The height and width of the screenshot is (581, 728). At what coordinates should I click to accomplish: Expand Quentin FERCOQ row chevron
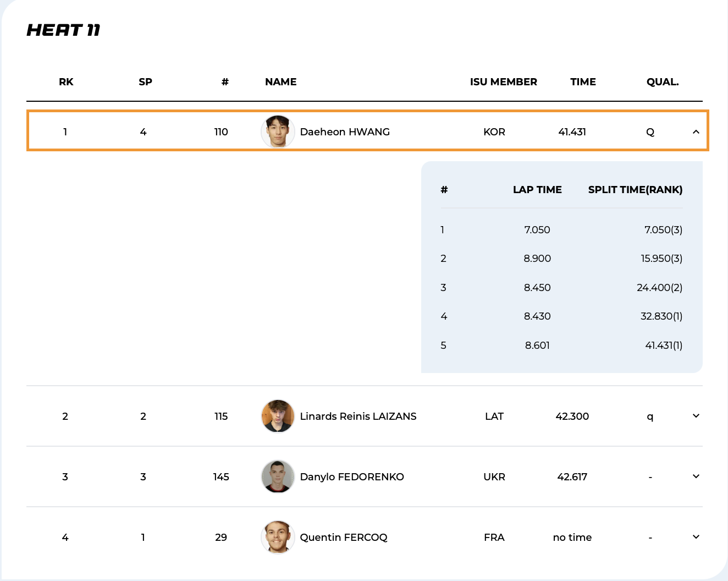(696, 537)
